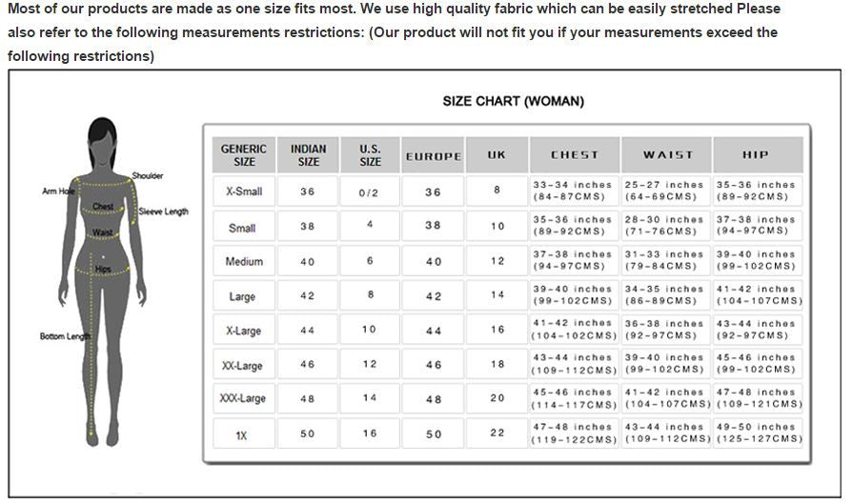852x504 pixels.
Task: Click the woman body measurement figure
Action: click(104, 286)
